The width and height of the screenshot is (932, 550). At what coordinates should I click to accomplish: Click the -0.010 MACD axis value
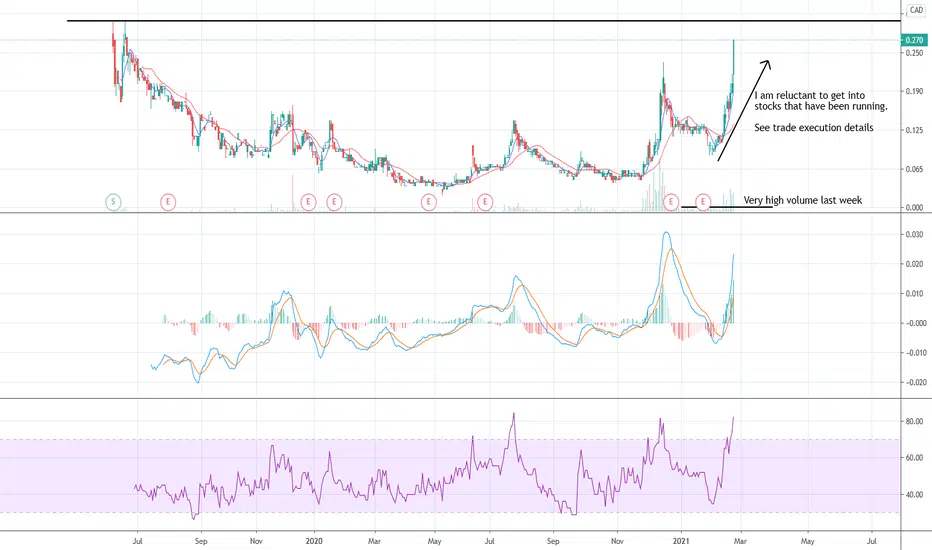(x=914, y=353)
